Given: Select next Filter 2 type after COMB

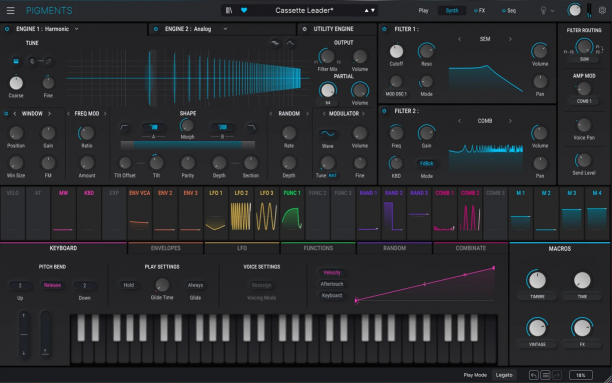Looking at the screenshot, I should pos(510,121).
